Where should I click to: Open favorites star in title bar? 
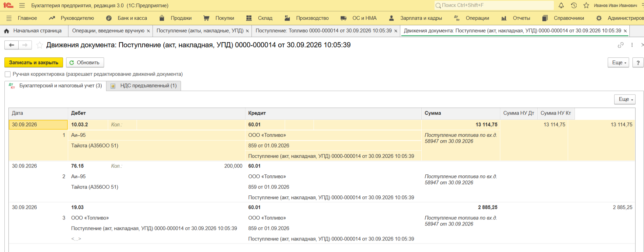586,5
